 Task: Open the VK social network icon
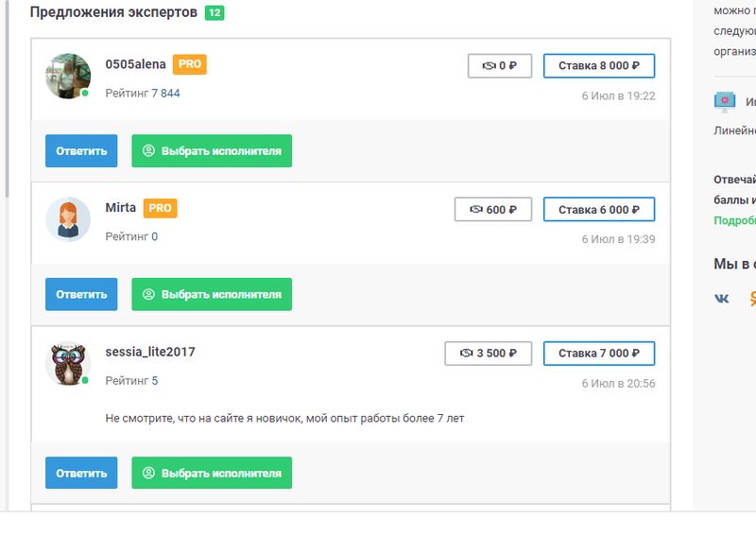pos(723,299)
